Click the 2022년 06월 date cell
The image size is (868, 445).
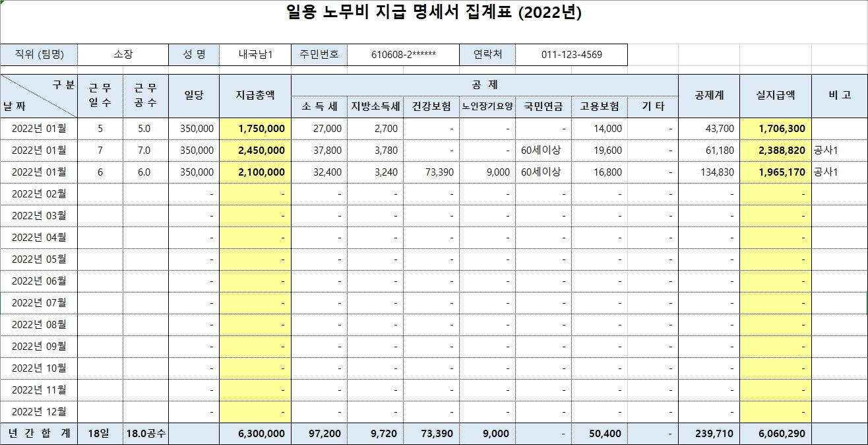(39, 281)
